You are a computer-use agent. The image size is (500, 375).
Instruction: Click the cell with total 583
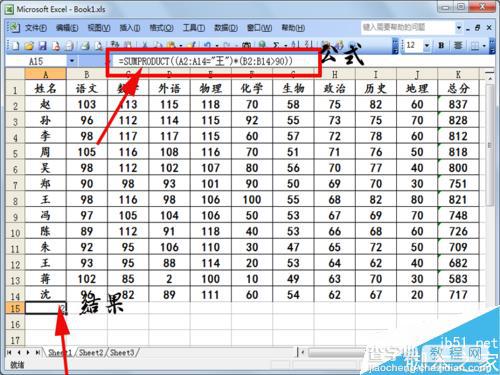tap(459, 279)
